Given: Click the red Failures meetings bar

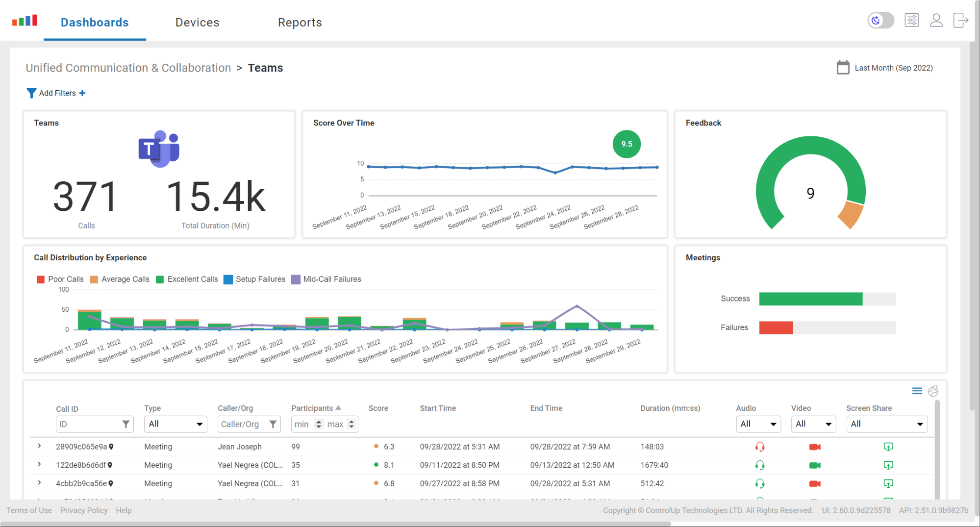Looking at the screenshot, I should tap(776, 327).
